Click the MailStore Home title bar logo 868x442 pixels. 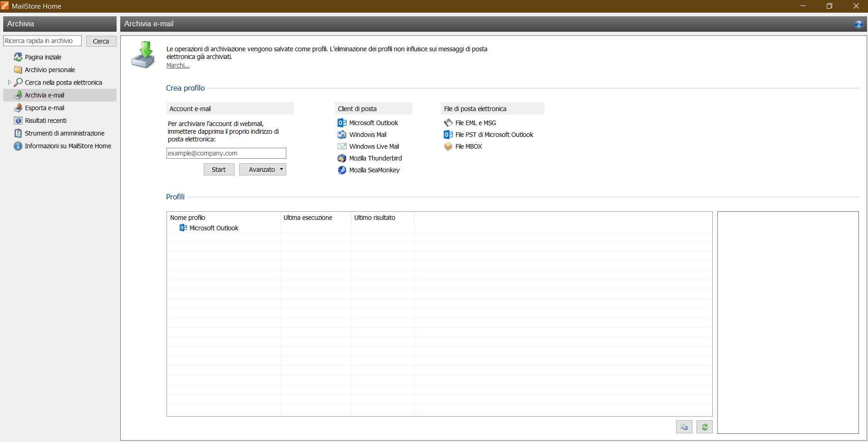point(5,6)
